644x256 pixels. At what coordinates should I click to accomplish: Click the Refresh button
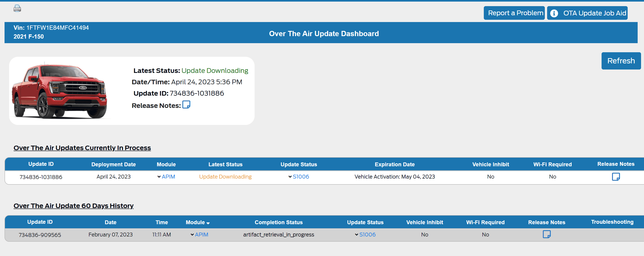621,61
